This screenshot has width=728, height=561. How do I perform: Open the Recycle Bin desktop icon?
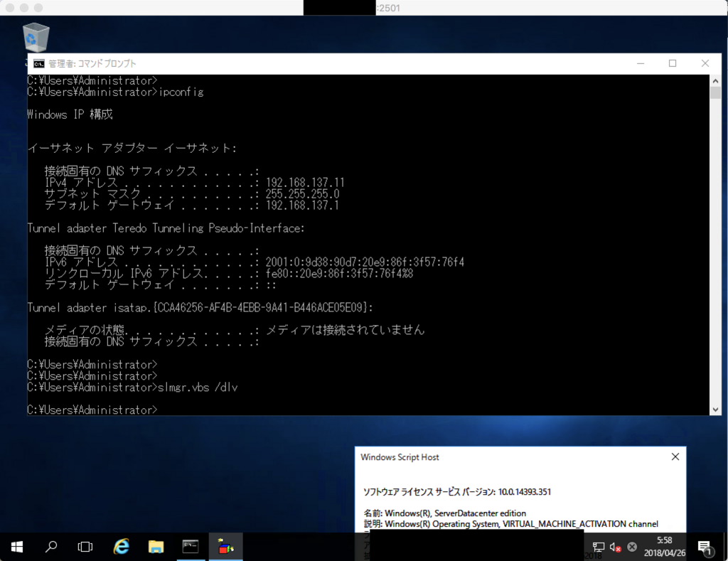[x=36, y=37]
